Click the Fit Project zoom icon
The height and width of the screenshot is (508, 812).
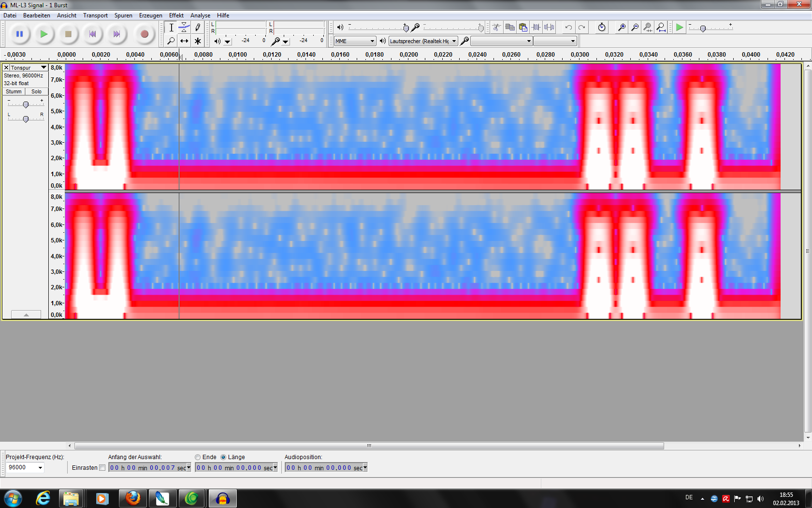pyautogui.click(x=661, y=28)
